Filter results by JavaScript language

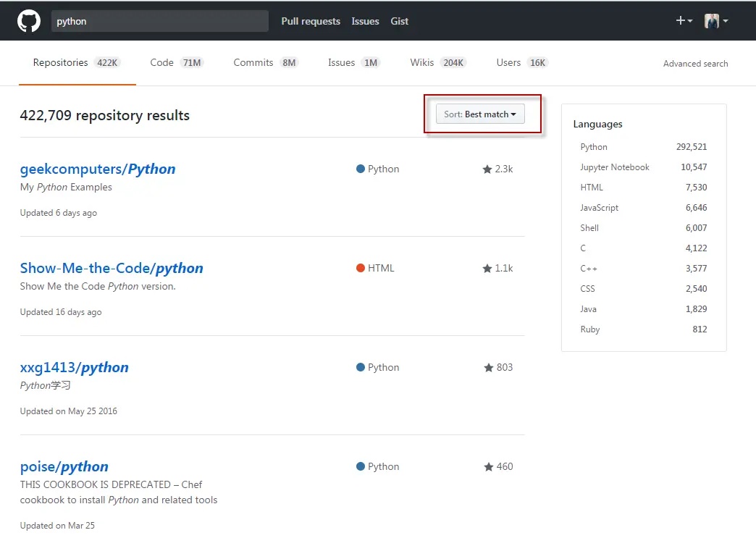pos(644,208)
